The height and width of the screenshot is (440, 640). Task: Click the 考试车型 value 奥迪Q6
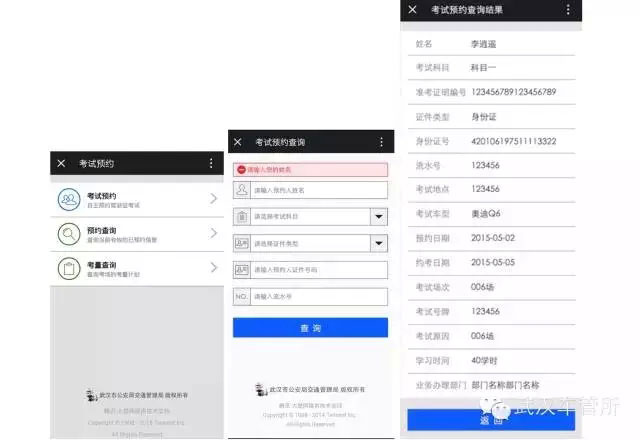486,213
